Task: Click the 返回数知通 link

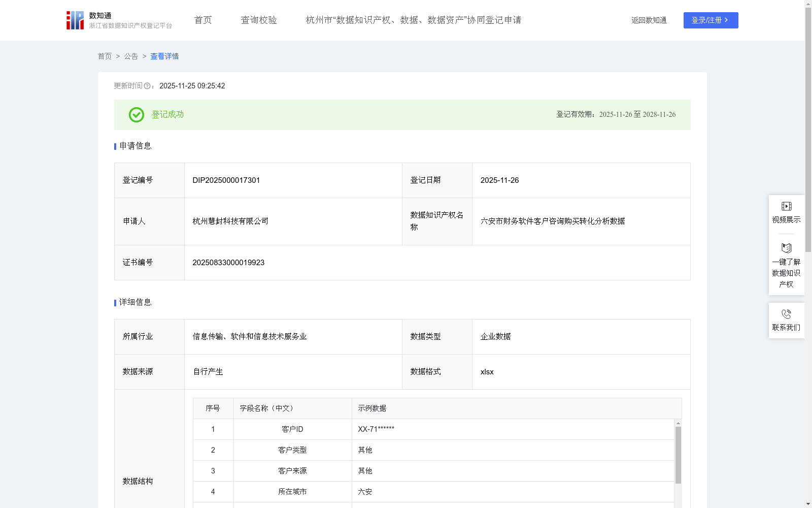Action: point(649,20)
